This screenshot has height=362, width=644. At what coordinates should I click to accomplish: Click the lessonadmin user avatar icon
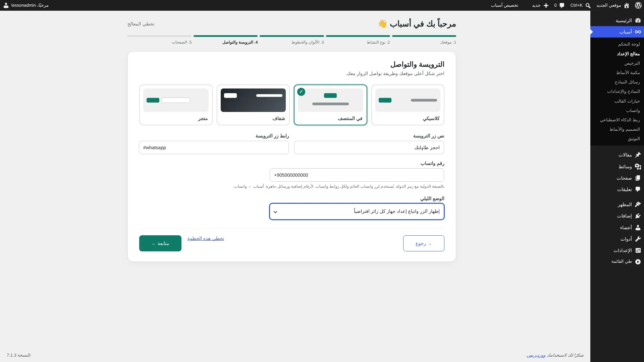[x=6, y=5]
